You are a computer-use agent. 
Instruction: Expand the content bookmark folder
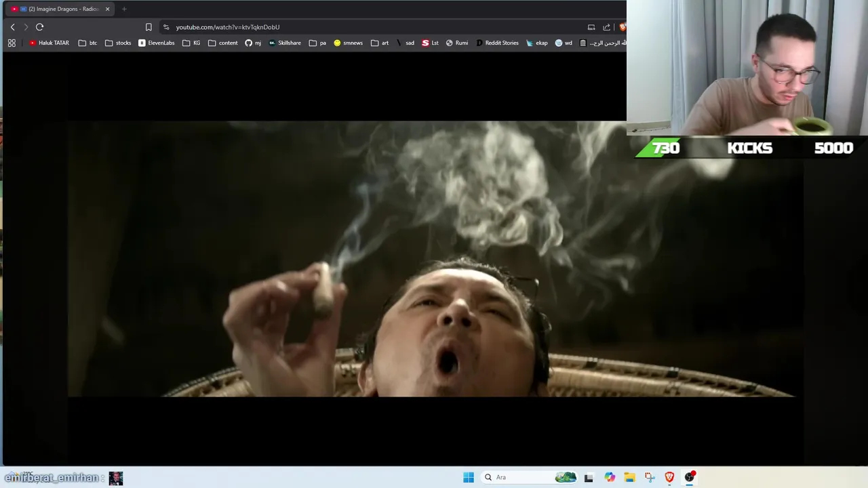pos(223,43)
